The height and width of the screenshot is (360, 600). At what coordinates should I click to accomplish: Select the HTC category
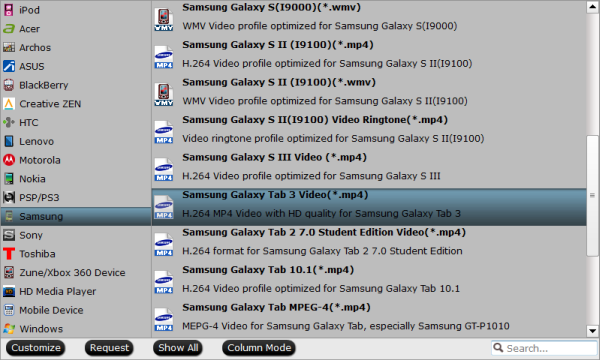pyautogui.click(x=76, y=122)
